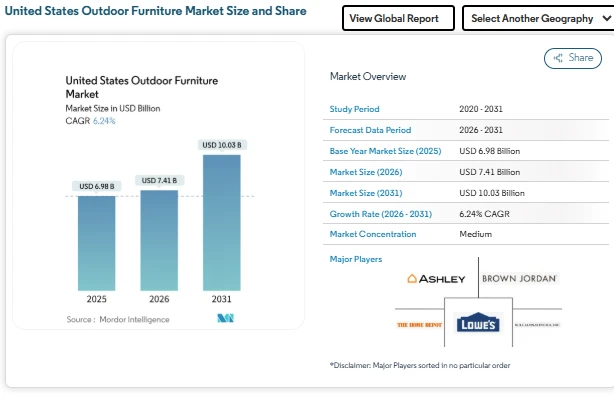Click the Market Size (2031) label

(x=364, y=193)
